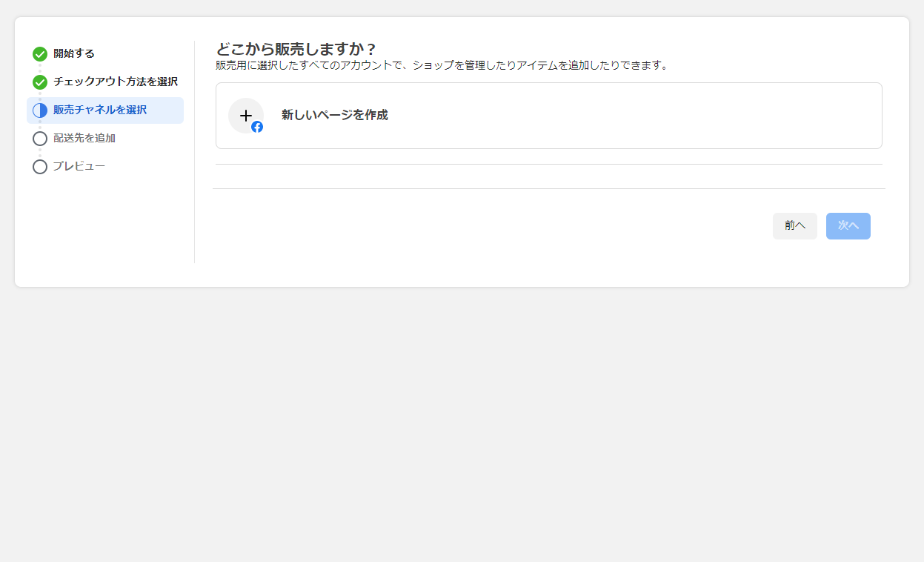Click the half-filled progress circle for 販売チャネルを選択

39,110
